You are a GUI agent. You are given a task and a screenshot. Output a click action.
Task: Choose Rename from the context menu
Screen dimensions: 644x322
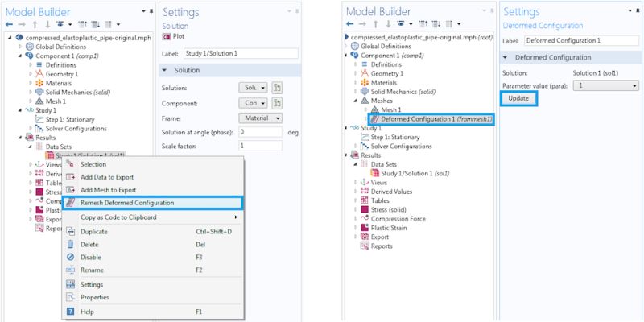point(153,270)
